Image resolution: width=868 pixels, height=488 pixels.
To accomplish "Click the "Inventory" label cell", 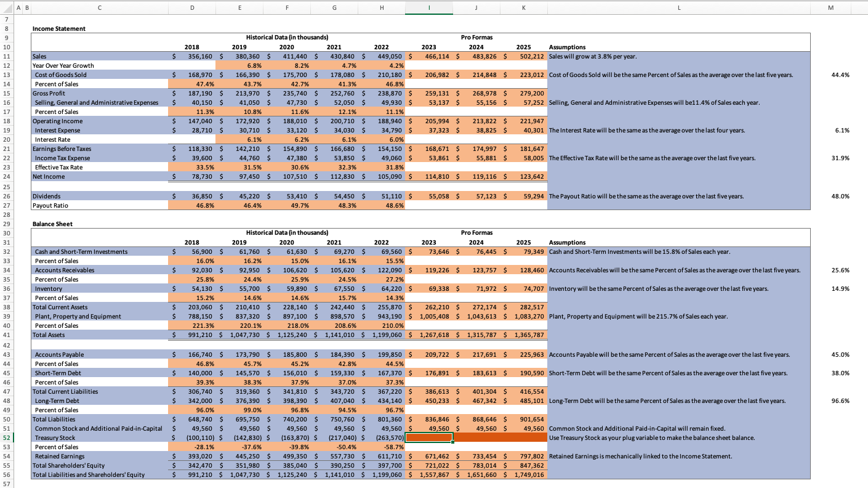I will (49, 288).
